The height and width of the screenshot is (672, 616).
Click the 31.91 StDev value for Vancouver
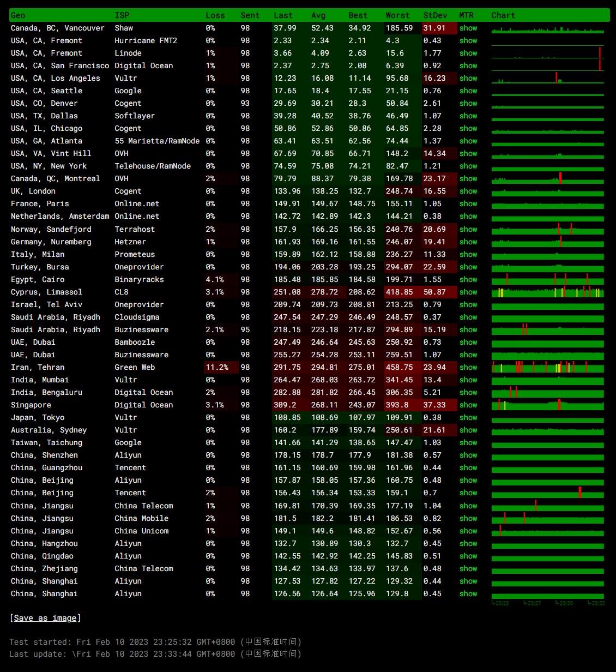[434, 28]
